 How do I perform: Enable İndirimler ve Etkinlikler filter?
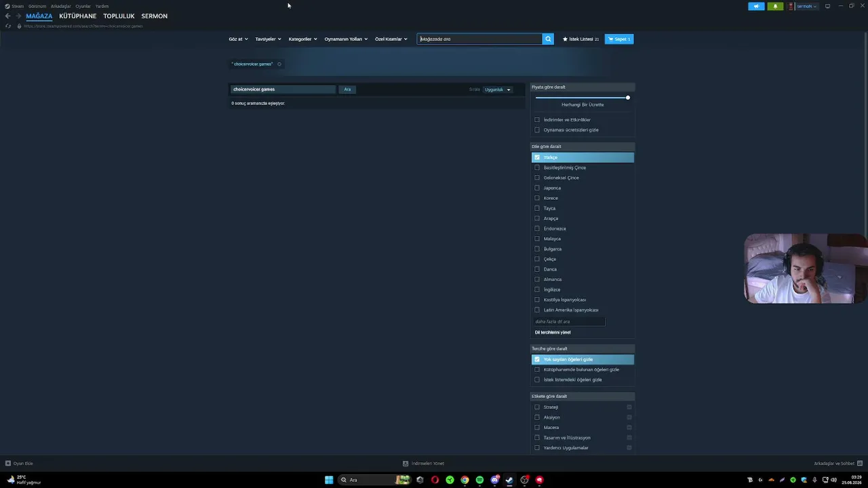tap(537, 120)
